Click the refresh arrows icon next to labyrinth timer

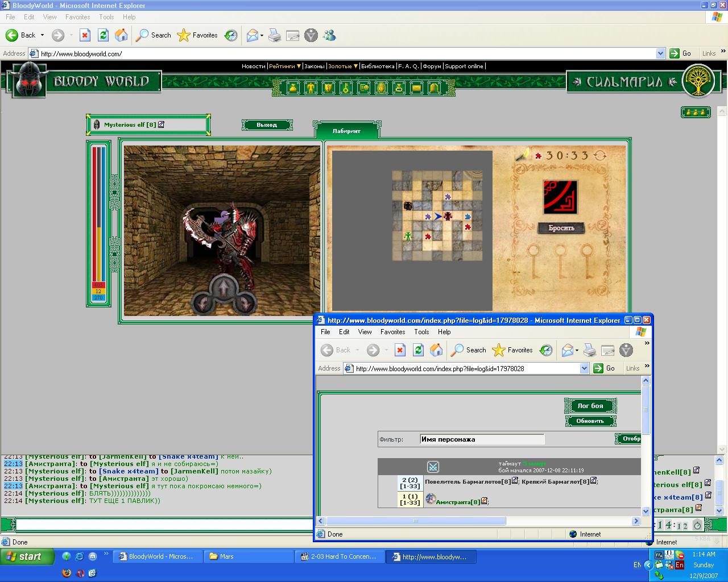600,155
